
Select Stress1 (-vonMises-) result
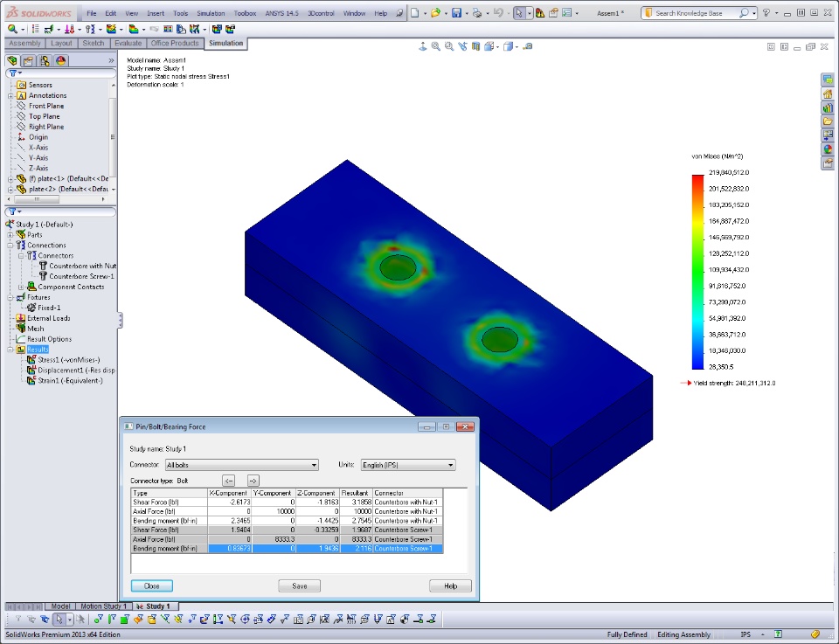(x=68, y=360)
